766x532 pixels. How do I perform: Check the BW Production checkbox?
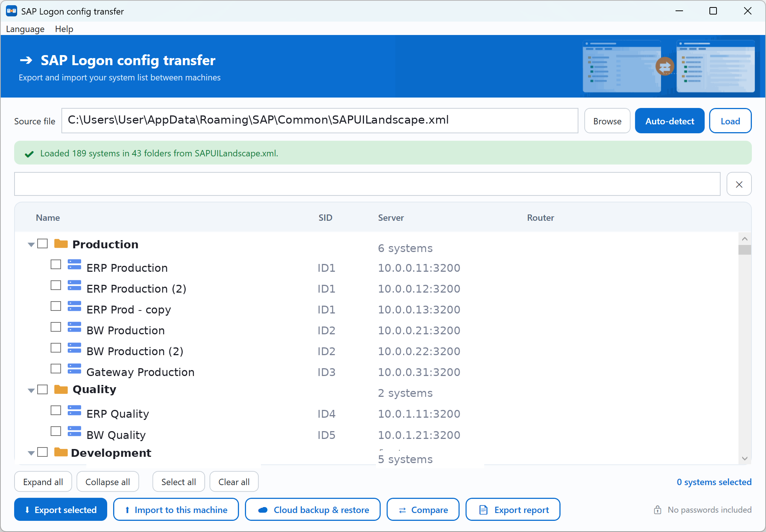[56, 327]
